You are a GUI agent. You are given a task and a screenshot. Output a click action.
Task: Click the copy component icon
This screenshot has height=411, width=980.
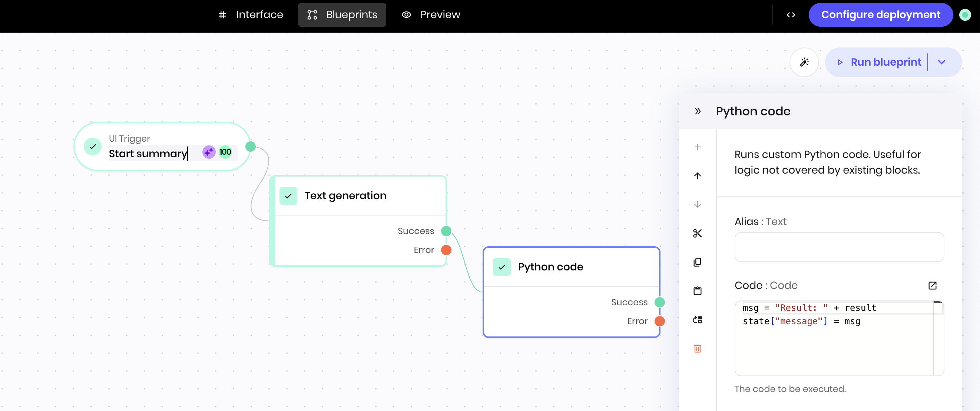point(697,262)
